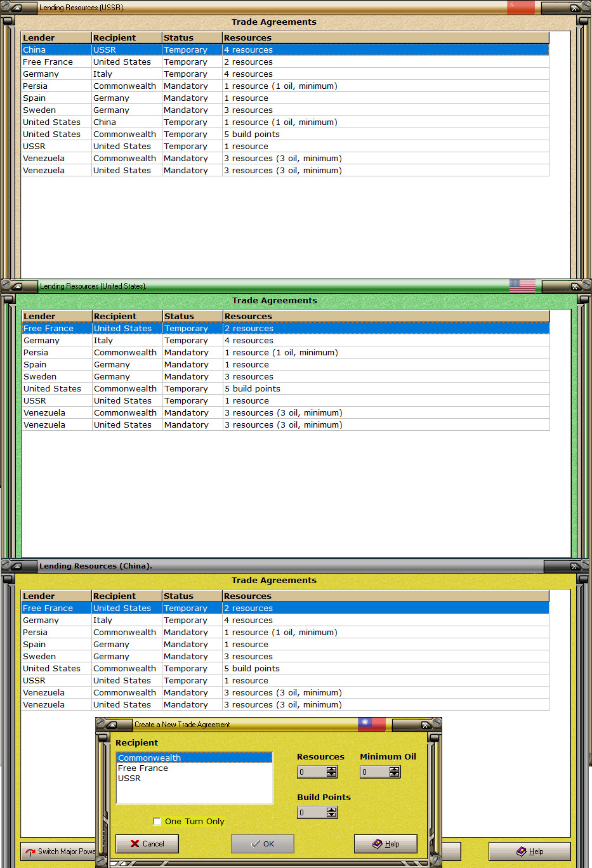The width and height of the screenshot is (592, 868).
Task: Decrease the Minimum Oil spinner value
Action: coord(395,775)
